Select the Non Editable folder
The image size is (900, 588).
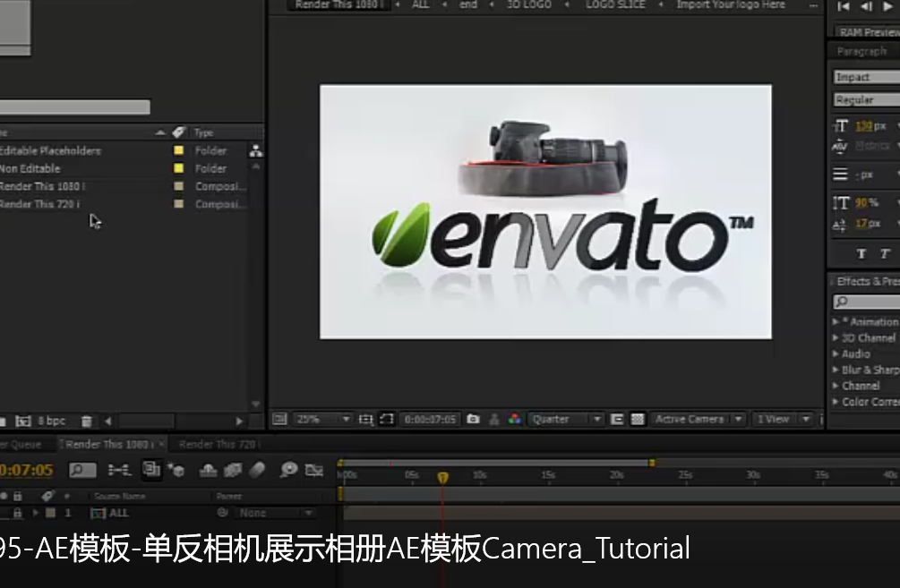(30, 168)
